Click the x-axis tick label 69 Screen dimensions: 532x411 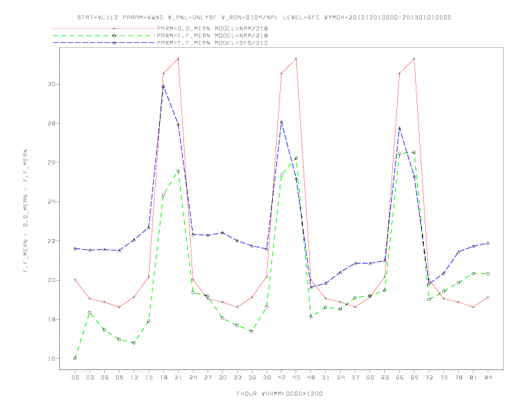[x=414, y=377]
